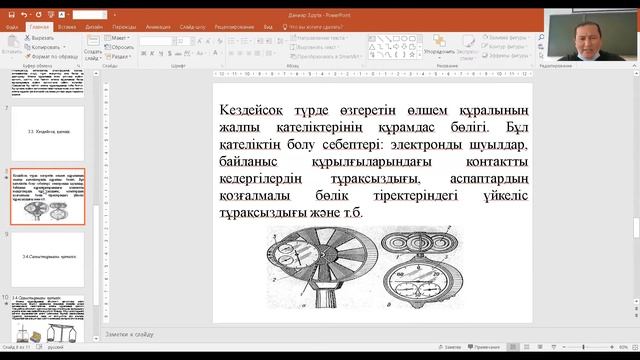Image resolution: width=640 pixels, height=360 pixels.
Task: Toggle text shadow (S) formatting
Action: (x=169, y=53)
